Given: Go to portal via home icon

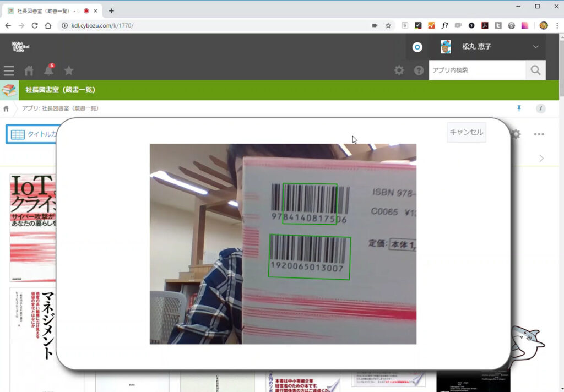Looking at the screenshot, I should click(29, 70).
